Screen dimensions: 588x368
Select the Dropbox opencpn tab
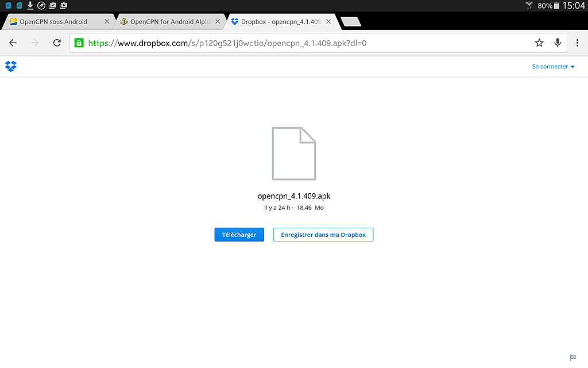tap(281, 22)
